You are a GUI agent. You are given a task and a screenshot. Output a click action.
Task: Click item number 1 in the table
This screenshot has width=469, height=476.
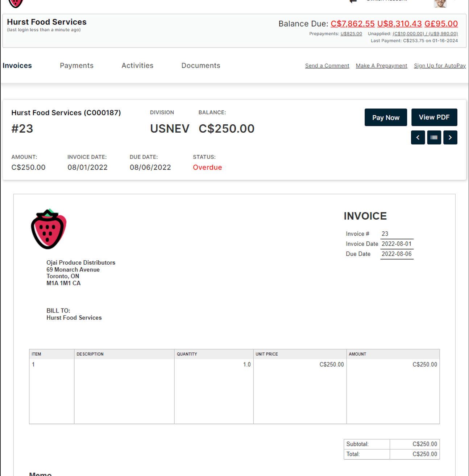tap(33, 365)
